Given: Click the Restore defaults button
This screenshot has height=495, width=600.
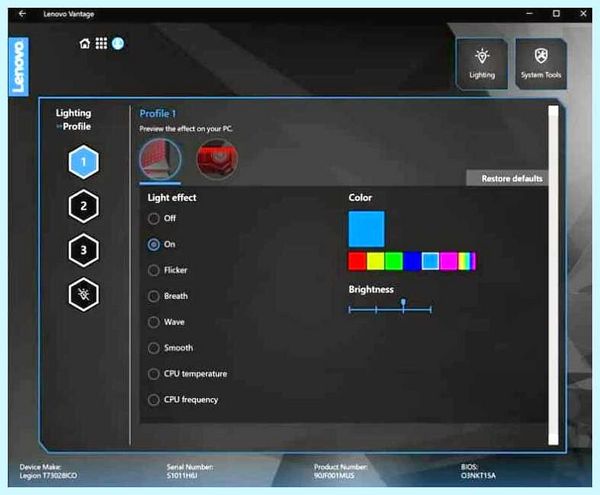Looking at the screenshot, I should pyautogui.click(x=507, y=178).
